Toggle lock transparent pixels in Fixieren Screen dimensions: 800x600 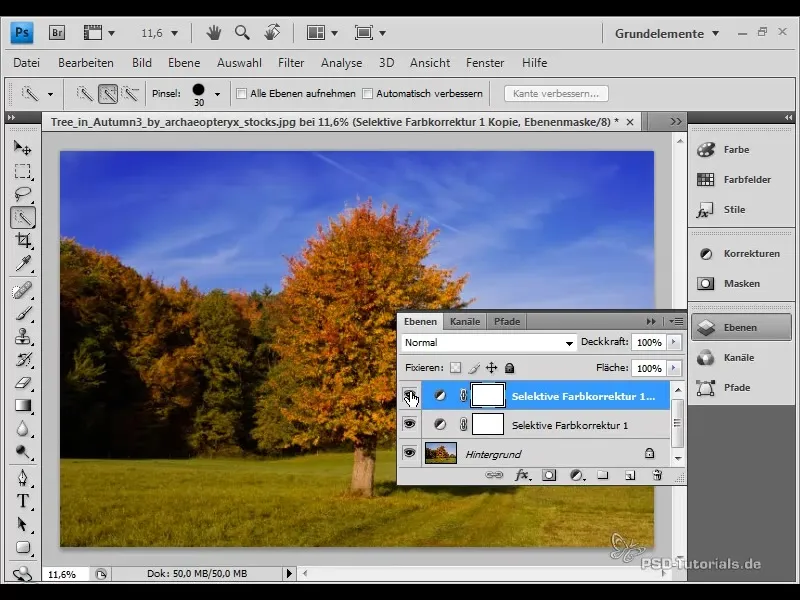tap(455, 368)
